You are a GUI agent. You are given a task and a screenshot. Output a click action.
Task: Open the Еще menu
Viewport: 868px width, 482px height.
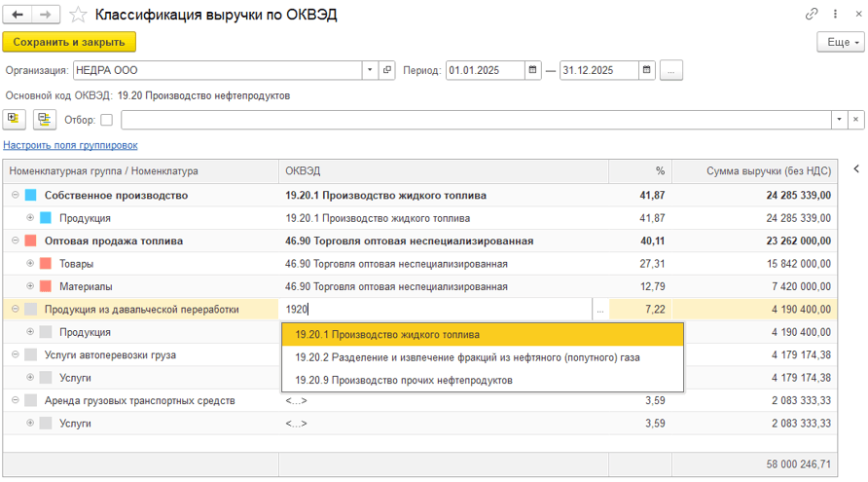[x=840, y=42]
